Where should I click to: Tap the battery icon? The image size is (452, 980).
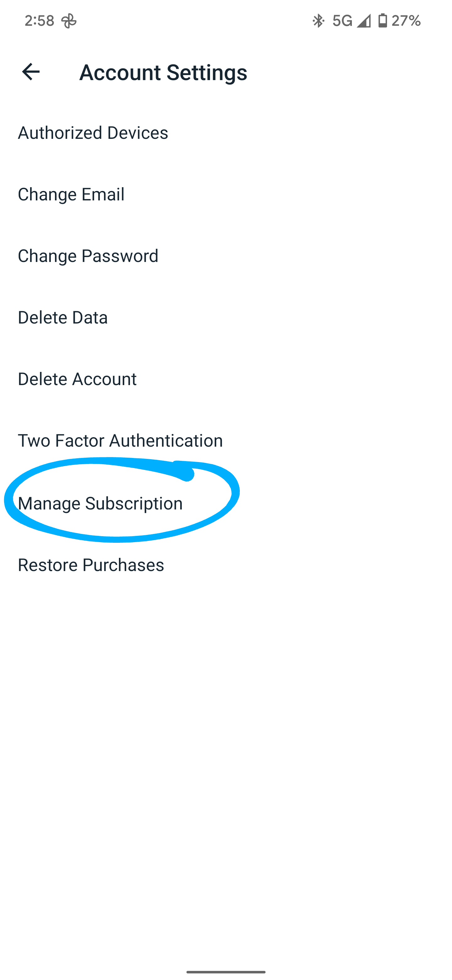[x=382, y=20]
